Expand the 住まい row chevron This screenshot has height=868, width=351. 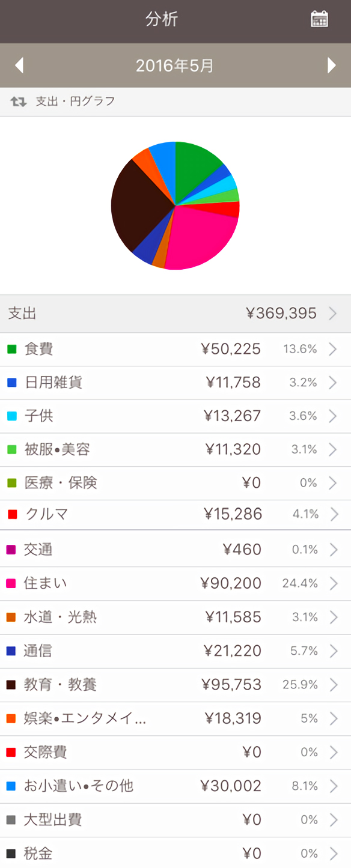pyautogui.click(x=333, y=583)
